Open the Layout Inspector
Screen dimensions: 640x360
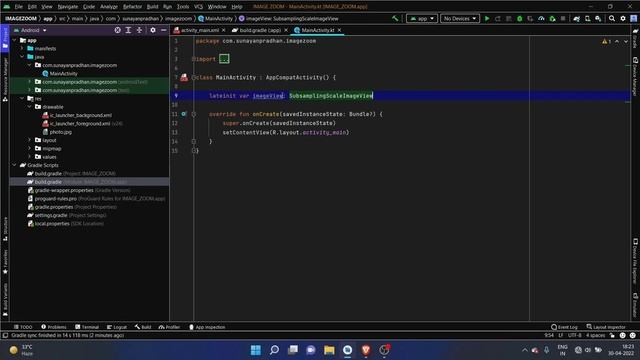606,327
